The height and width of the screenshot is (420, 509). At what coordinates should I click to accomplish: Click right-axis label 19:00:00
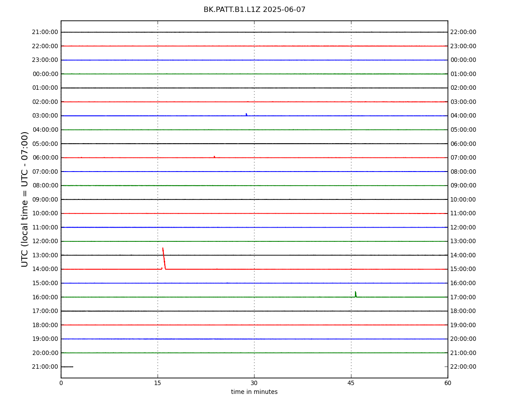463,325
